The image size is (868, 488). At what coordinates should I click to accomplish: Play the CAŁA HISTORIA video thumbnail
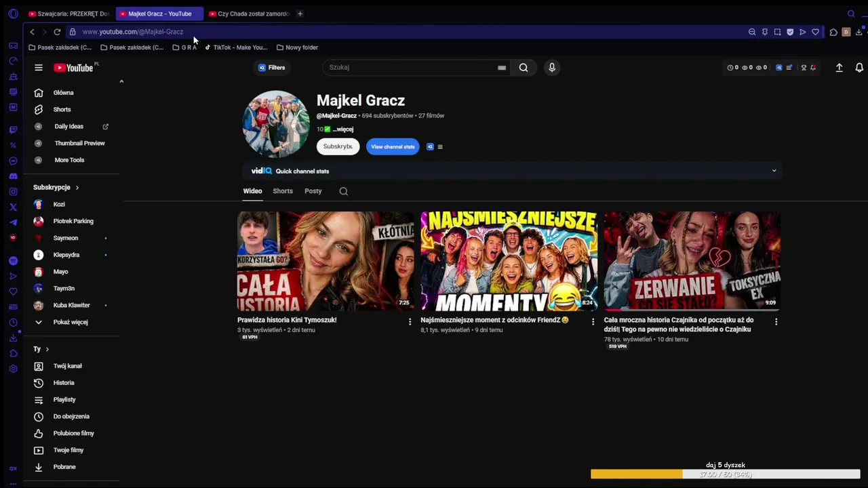pos(325,261)
